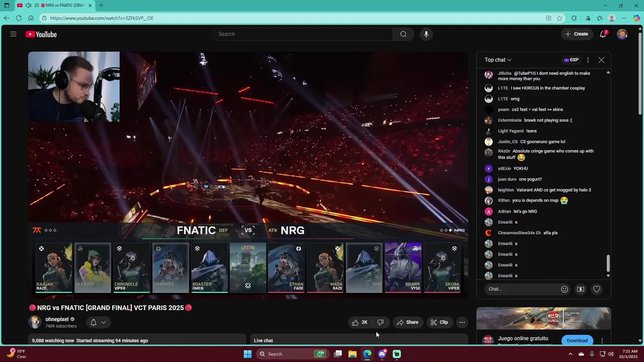The width and height of the screenshot is (644, 362).
Task: Click the Create button
Action: click(x=577, y=34)
